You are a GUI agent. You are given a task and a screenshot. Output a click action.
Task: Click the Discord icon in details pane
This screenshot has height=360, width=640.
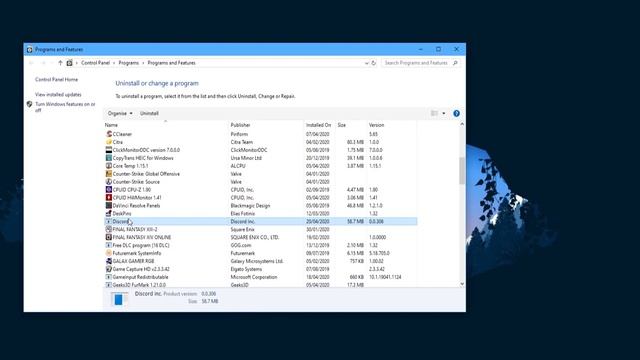[119, 300]
